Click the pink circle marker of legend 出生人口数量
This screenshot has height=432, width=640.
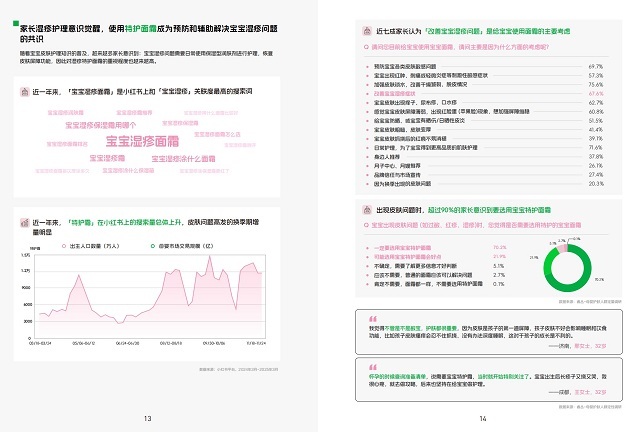click(64, 246)
